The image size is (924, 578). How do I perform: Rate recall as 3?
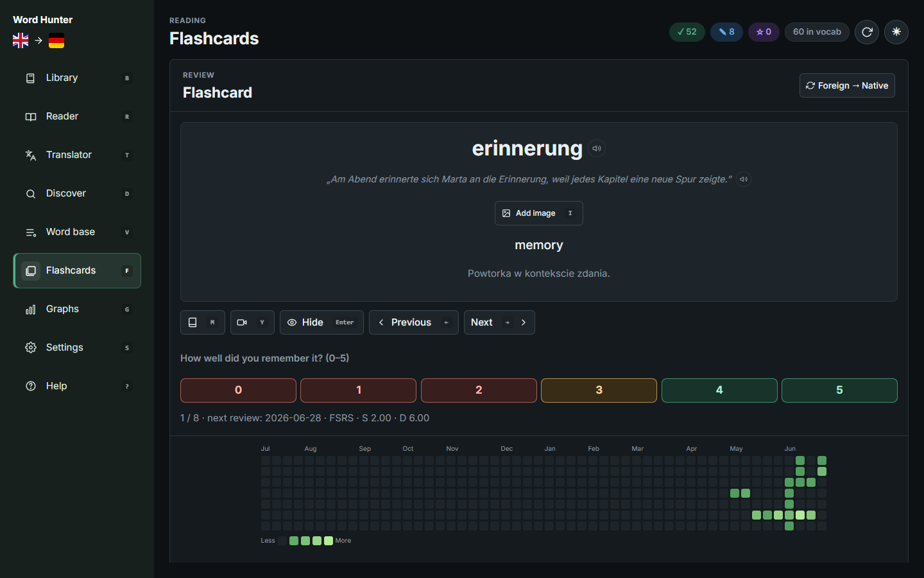(x=599, y=390)
